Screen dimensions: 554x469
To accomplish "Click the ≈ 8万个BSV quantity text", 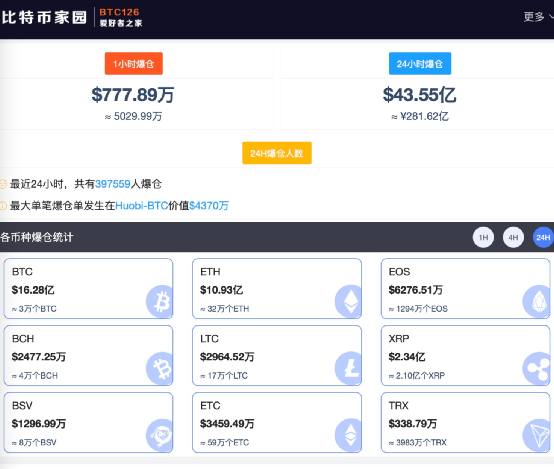I will tap(34, 442).
